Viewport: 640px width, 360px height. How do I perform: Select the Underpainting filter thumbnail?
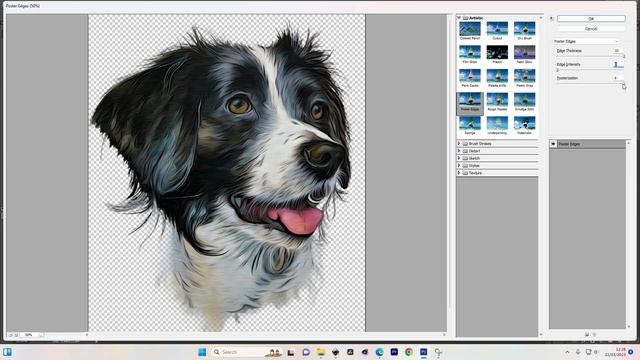click(x=497, y=124)
